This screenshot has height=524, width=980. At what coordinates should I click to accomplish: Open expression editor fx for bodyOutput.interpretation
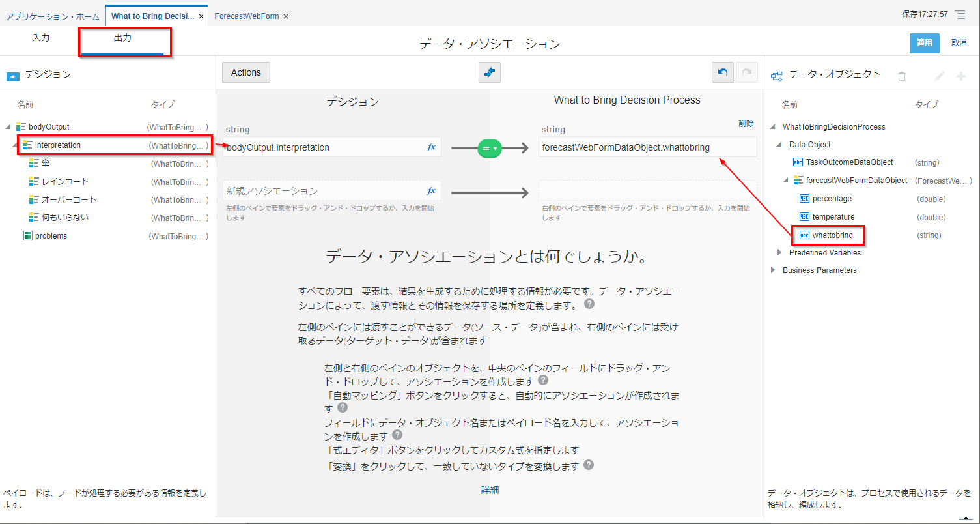coord(431,147)
